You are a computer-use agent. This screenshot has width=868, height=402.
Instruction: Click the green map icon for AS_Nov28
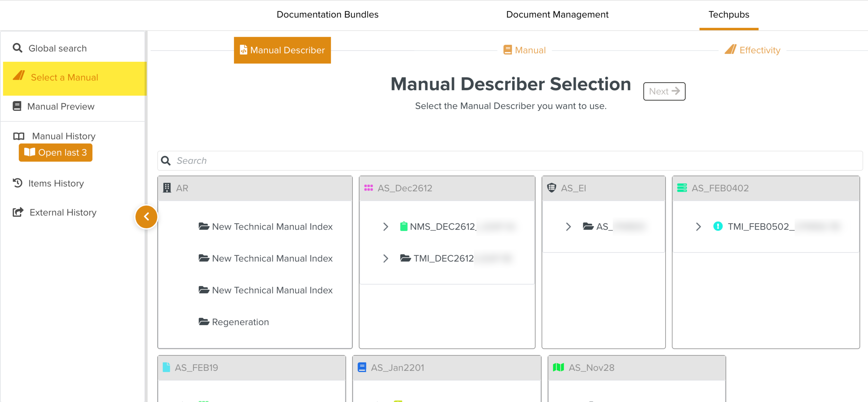pyautogui.click(x=558, y=367)
